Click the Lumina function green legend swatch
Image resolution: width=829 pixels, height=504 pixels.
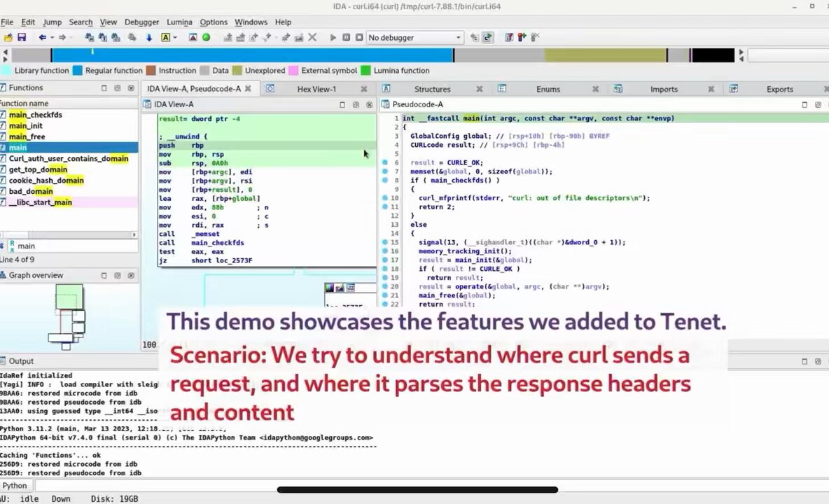coord(365,70)
